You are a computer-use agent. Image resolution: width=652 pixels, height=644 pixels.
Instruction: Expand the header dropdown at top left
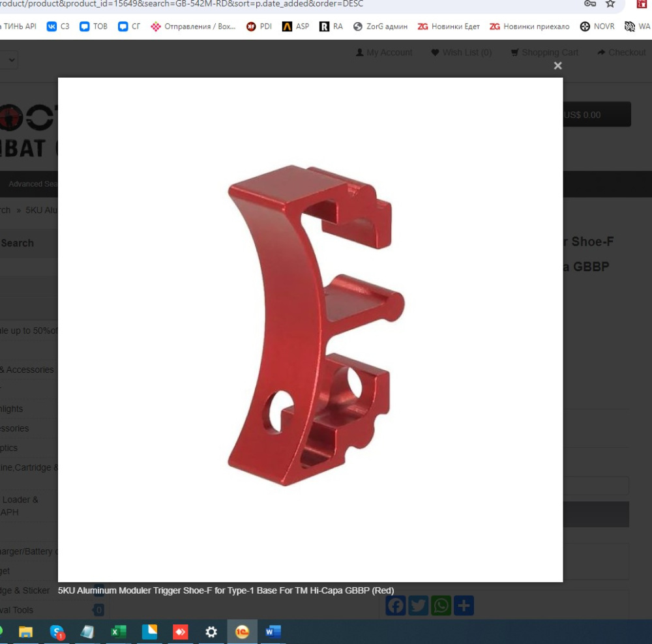[x=8, y=60]
